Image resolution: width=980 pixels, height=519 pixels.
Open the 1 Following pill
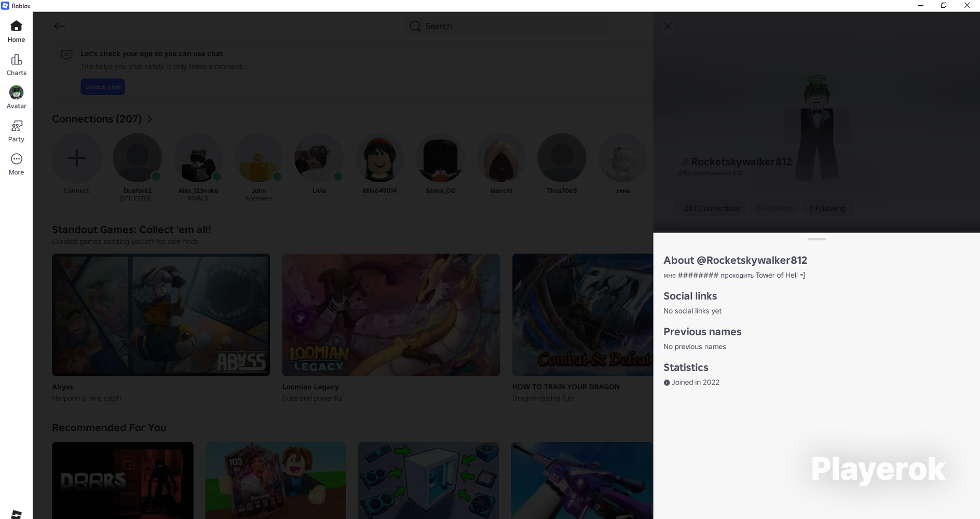tap(827, 208)
